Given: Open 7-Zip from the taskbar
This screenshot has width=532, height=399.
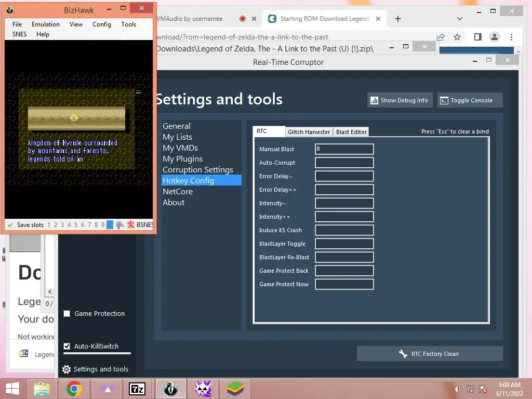Looking at the screenshot, I should (137, 389).
